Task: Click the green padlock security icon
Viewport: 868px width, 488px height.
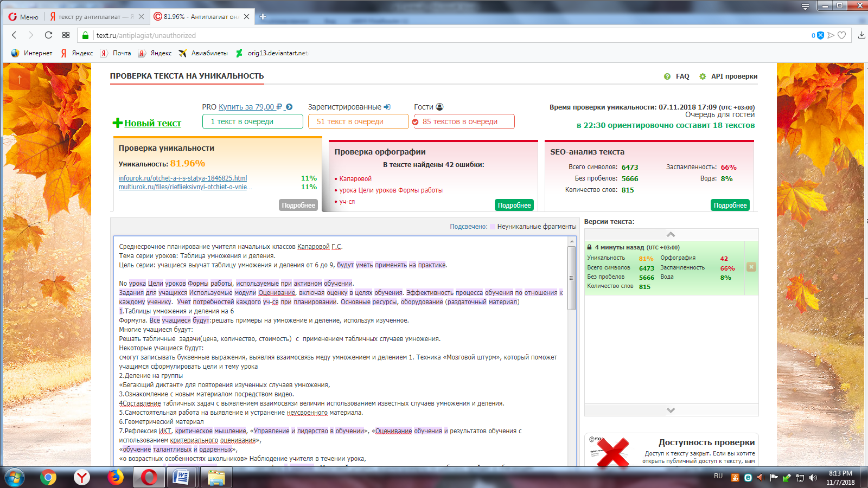Action: [85, 35]
